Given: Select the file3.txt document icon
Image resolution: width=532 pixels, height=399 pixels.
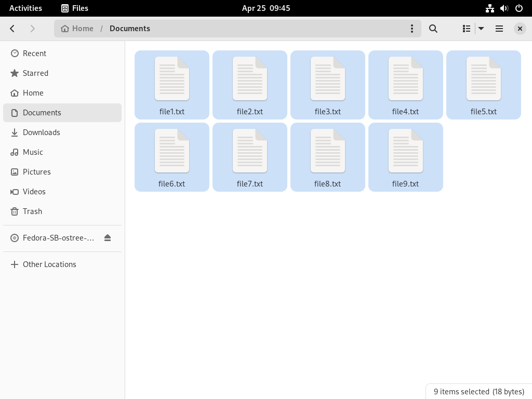Looking at the screenshot, I should 328,79.
